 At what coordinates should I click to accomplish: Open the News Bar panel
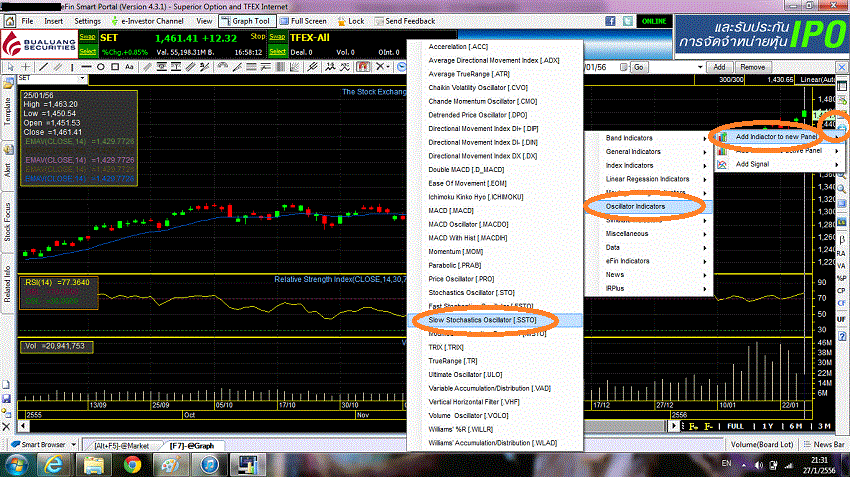tap(824, 444)
